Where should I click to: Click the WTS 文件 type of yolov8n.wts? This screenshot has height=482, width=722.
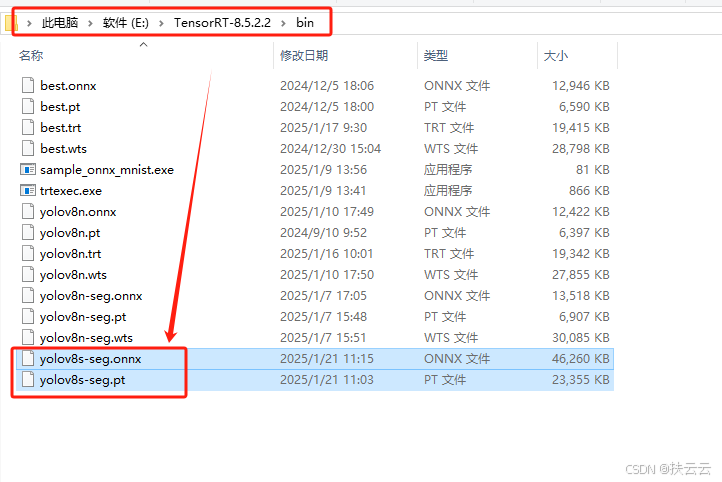tap(451, 275)
